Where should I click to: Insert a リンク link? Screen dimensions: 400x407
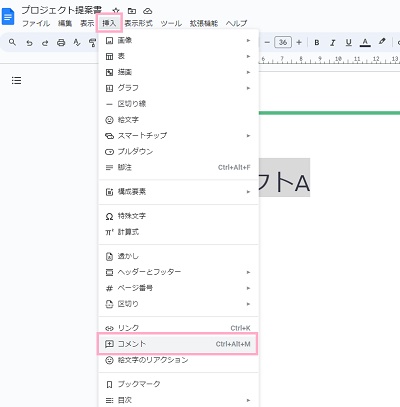179,328
